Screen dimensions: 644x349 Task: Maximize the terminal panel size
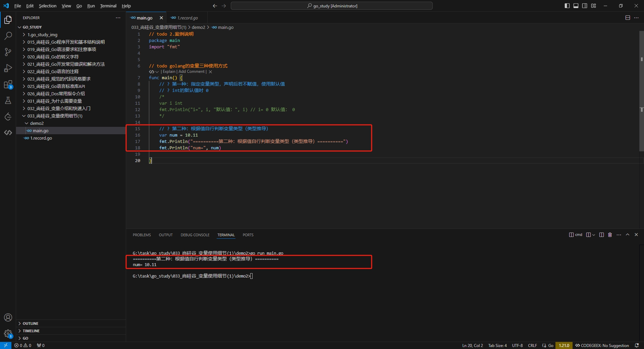pyautogui.click(x=628, y=235)
